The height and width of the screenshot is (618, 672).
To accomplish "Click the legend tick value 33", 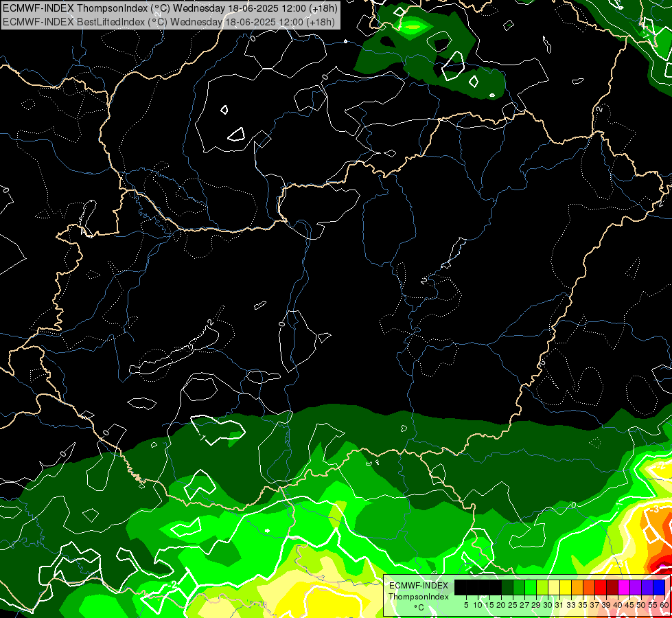I will (x=571, y=605).
